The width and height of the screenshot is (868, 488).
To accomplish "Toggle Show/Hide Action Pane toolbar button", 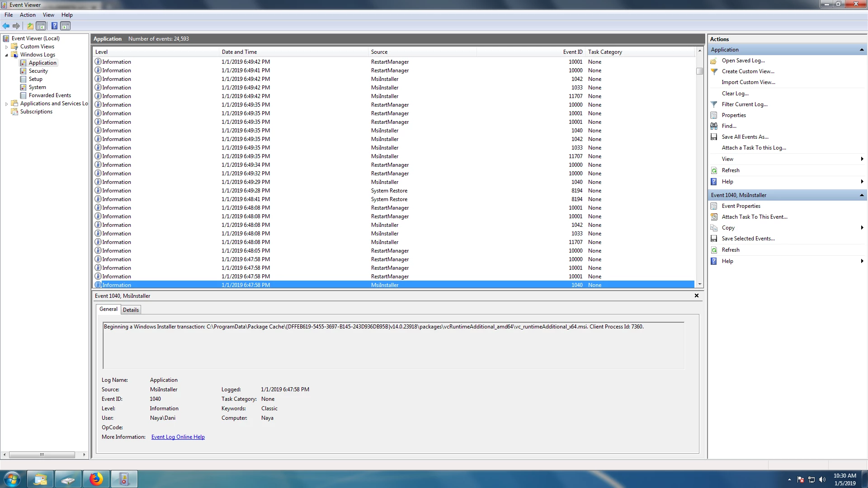I will (x=66, y=26).
